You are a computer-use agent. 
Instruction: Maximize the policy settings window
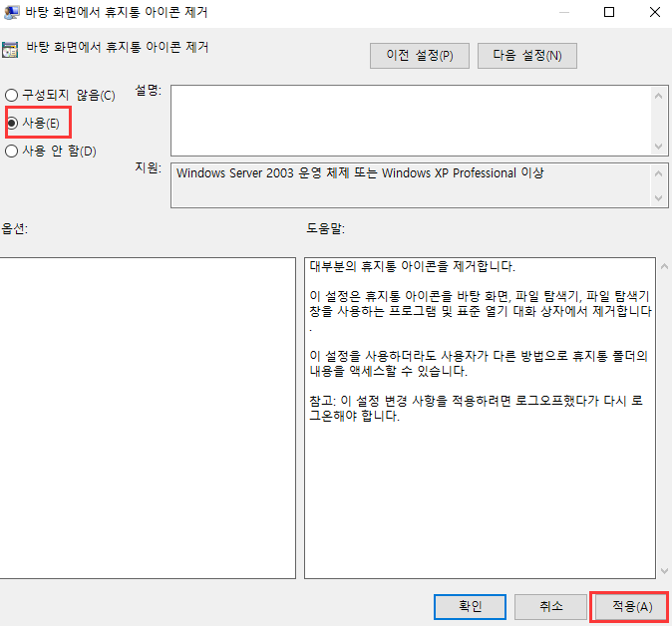[x=609, y=12]
